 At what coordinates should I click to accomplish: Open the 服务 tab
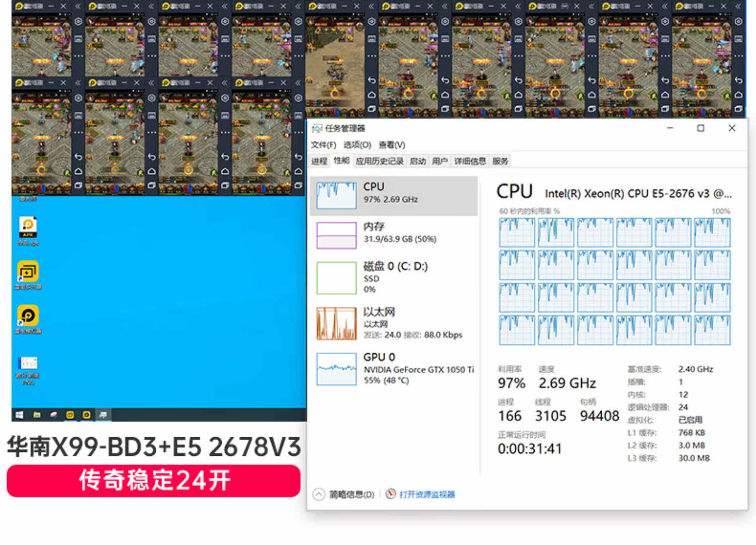pos(500,161)
